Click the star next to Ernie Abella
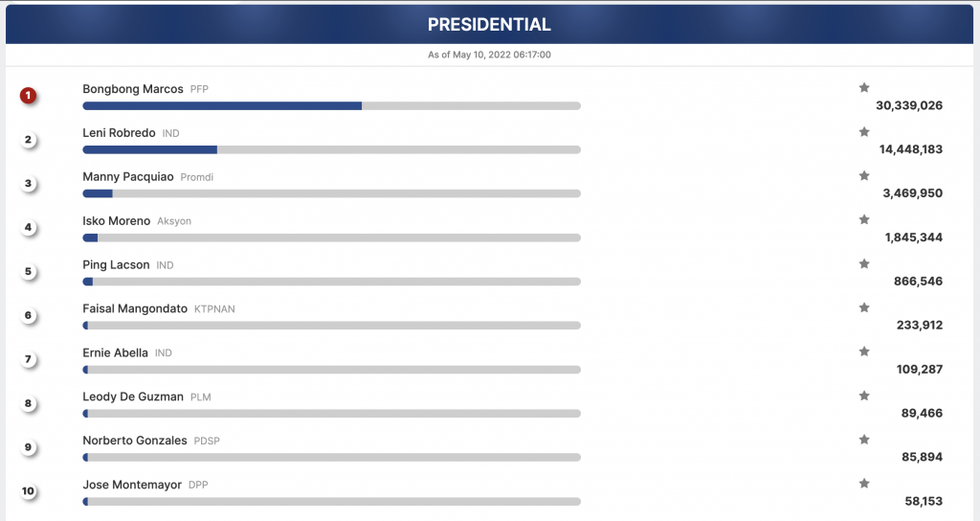The image size is (980, 521). coord(864,351)
